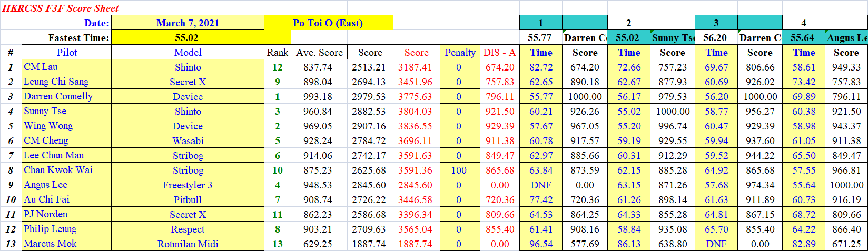This screenshot has height=251, width=868.
Task: Click the round 3 header cell
Action: (x=716, y=23)
